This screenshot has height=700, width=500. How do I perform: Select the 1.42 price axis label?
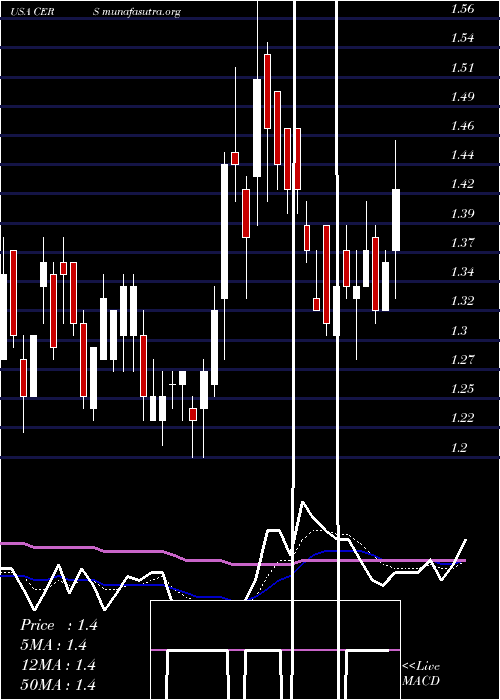coord(462,184)
